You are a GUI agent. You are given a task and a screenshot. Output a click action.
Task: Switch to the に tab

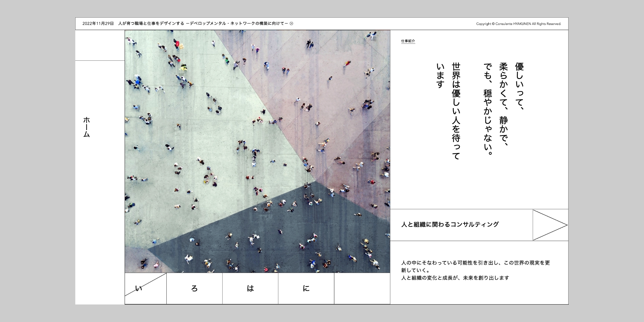coord(306,288)
